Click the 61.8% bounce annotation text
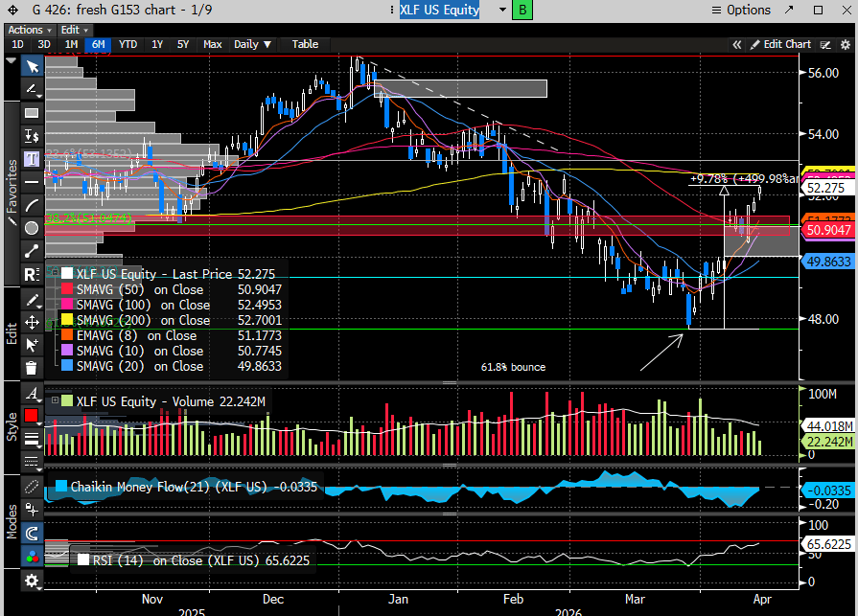 [x=513, y=367]
